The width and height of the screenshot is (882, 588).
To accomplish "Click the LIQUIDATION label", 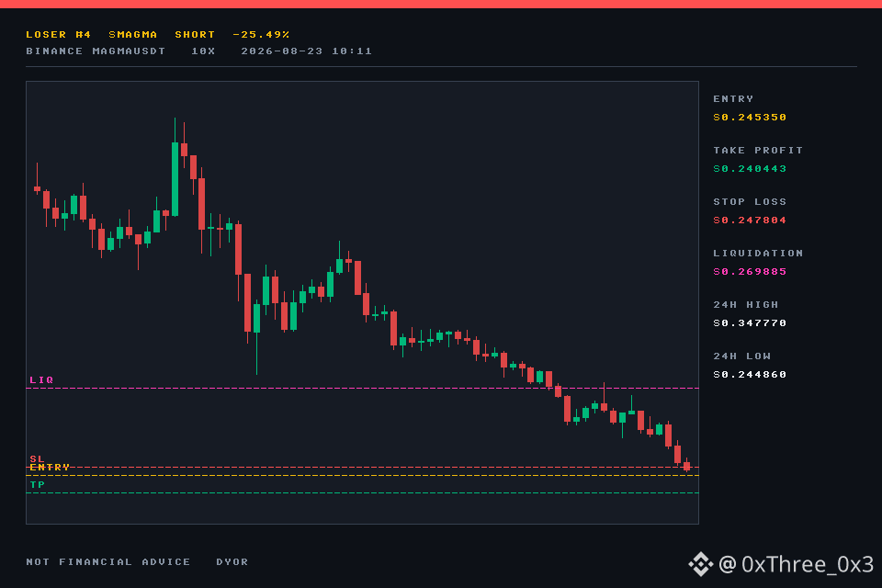I will click(x=758, y=254).
